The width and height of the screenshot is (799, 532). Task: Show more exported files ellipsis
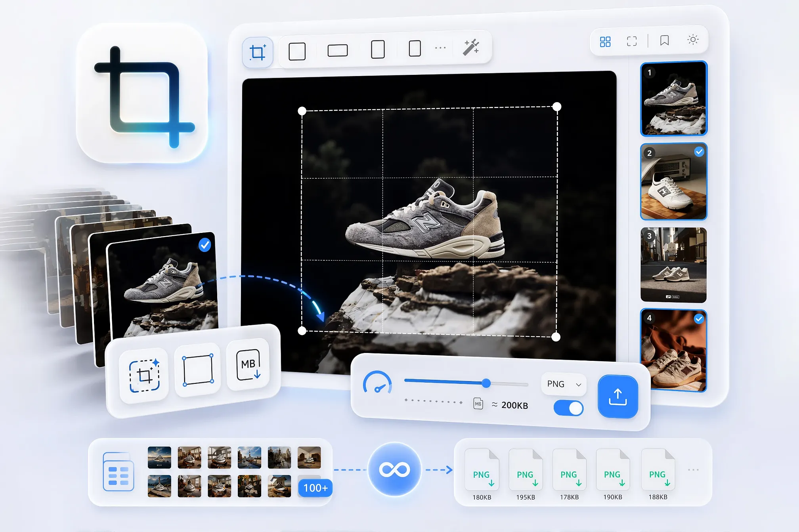click(x=694, y=470)
